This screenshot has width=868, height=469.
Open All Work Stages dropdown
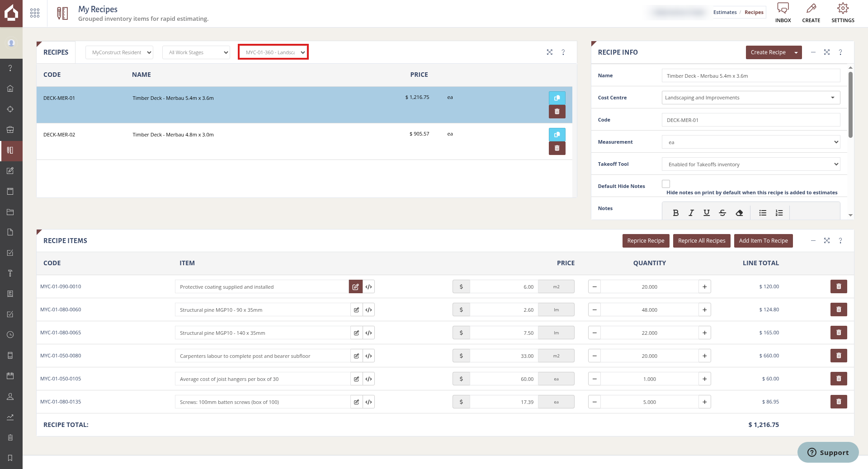click(x=196, y=52)
